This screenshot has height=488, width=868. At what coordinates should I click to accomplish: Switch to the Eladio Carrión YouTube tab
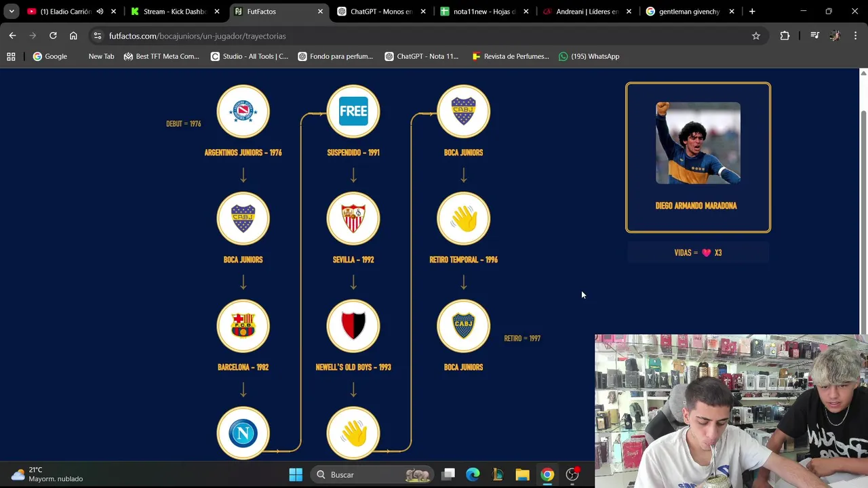tap(66, 12)
